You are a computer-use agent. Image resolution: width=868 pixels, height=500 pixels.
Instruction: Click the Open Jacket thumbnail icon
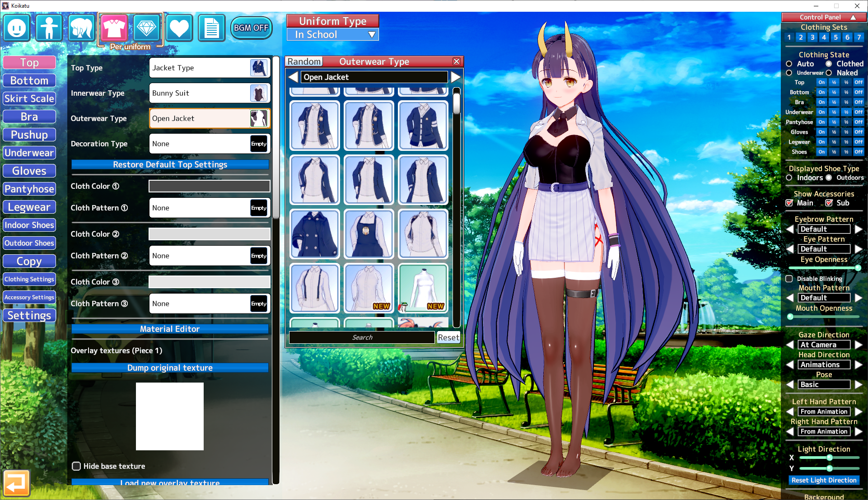point(259,118)
